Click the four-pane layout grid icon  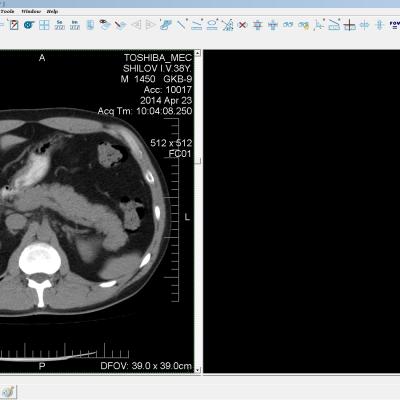coord(44,25)
